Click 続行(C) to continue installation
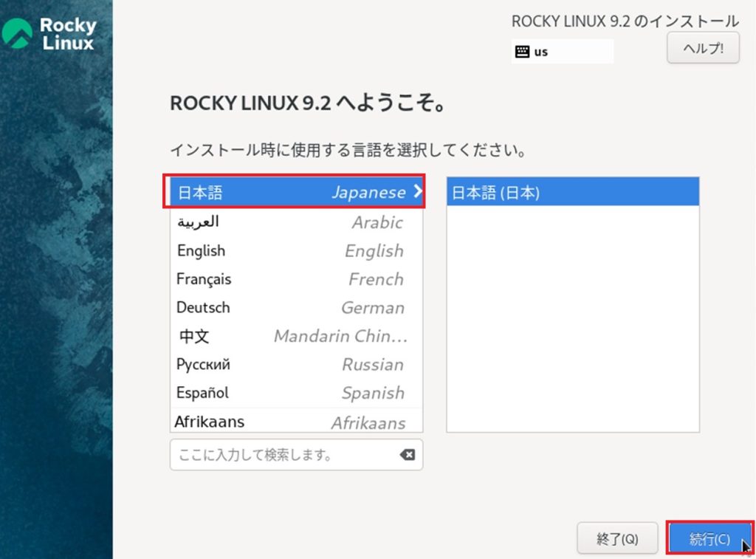This screenshot has height=559, width=756. click(709, 538)
